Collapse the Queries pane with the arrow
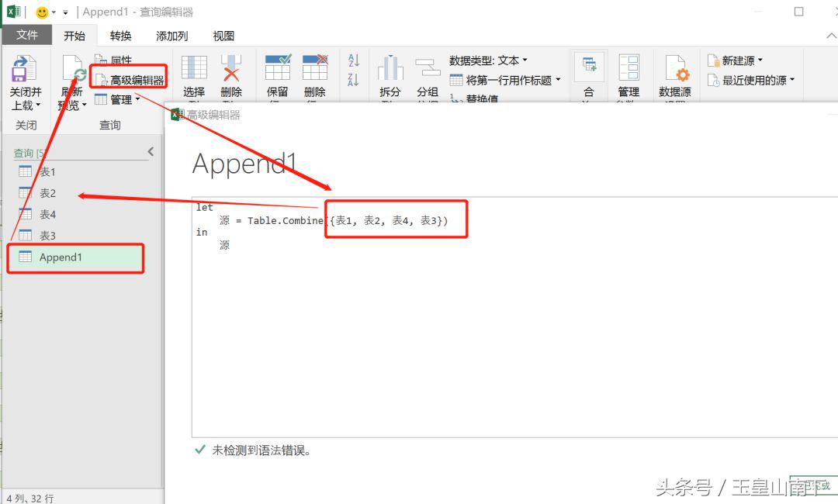This screenshot has width=838, height=504. 151,152
